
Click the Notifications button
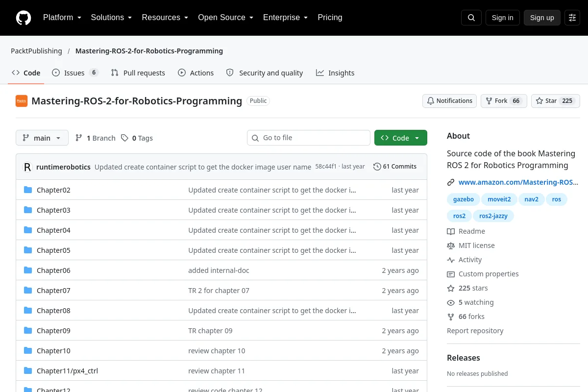[449, 101]
